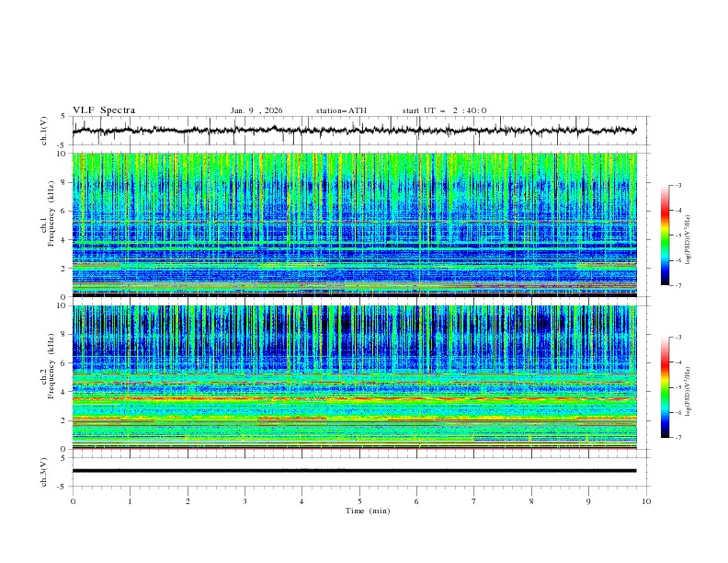The height and width of the screenshot is (563, 728).
Task: Click the "VLF Spectra" title text
Action: point(104,110)
